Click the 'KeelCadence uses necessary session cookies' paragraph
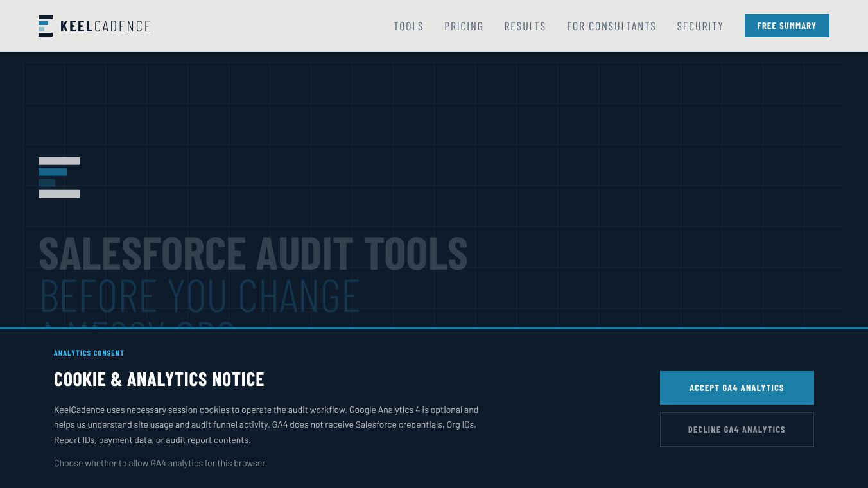 266,425
